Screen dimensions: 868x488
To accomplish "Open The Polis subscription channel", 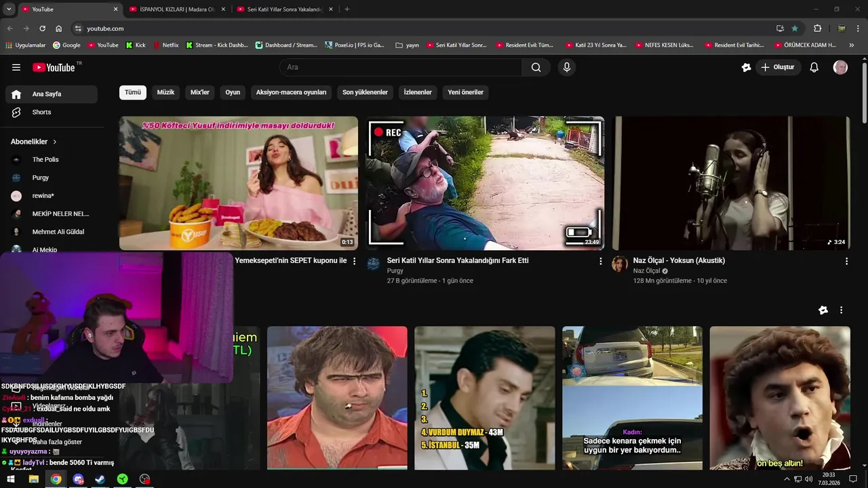I will [52, 159].
